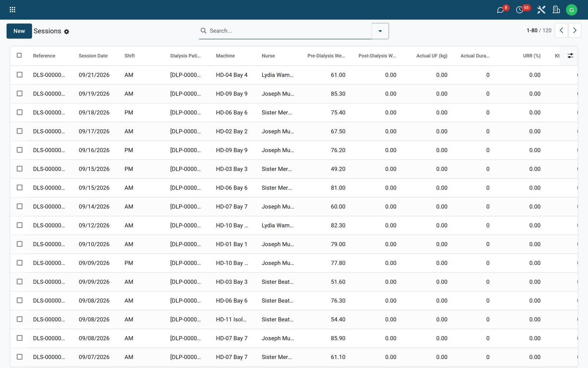The height and width of the screenshot is (368, 588).
Task: Open the conversations message icon
Action: tap(500, 10)
